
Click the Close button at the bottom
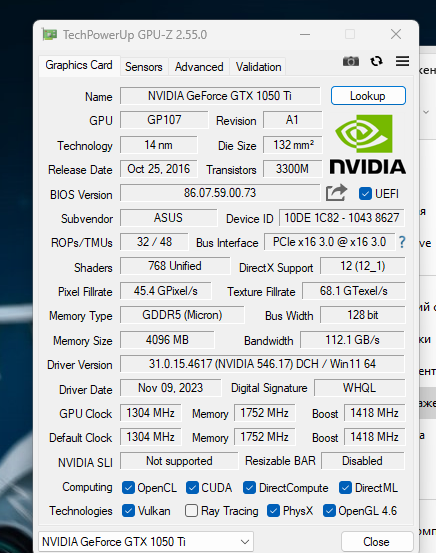tap(377, 541)
